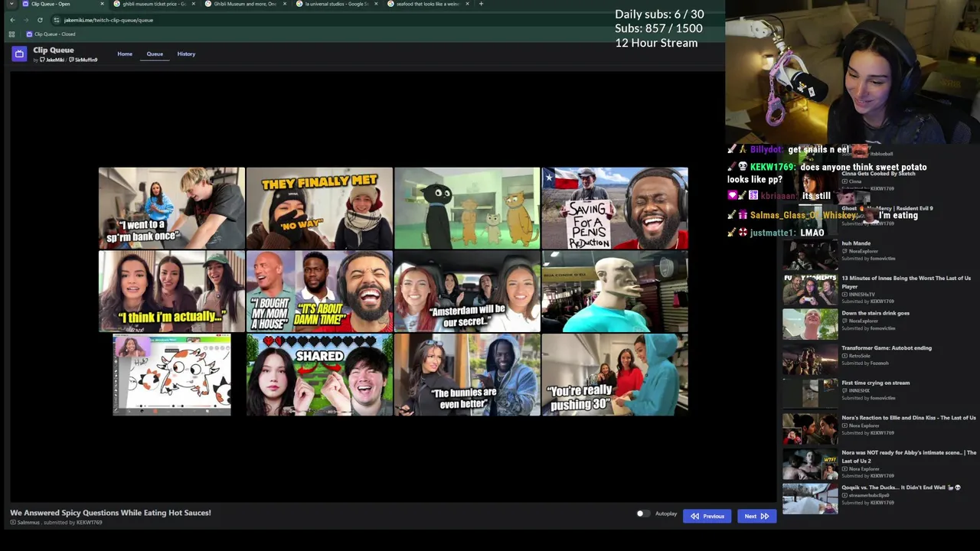
Task: Click the mannequin head video thumbnail
Action: pyautogui.click(x=615, y=292)
